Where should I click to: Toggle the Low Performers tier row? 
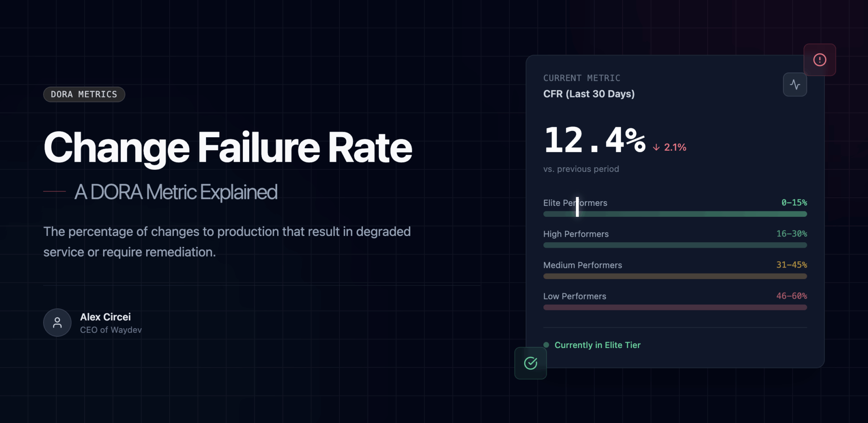[674, 301]
